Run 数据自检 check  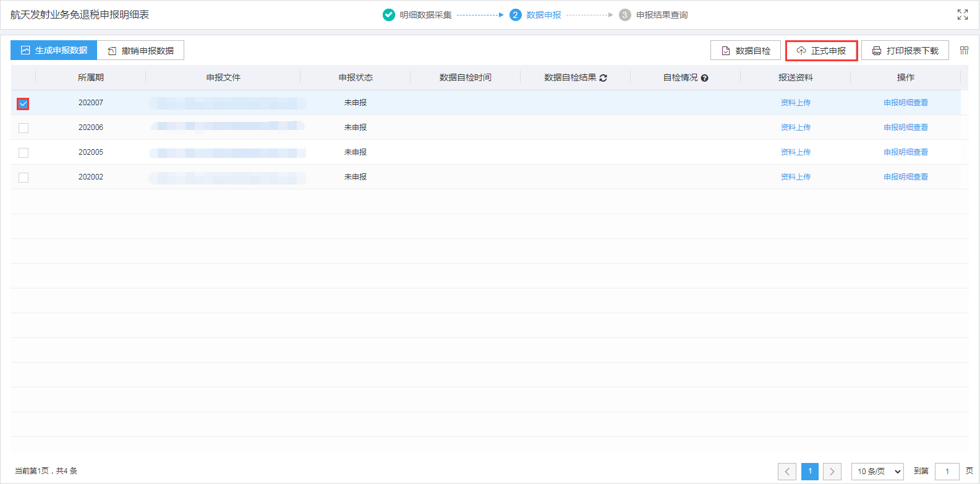(746, 51)
